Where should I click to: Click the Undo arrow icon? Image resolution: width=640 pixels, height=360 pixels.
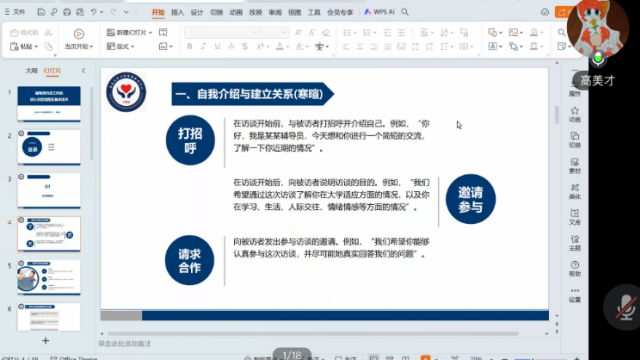pos(93,12)
